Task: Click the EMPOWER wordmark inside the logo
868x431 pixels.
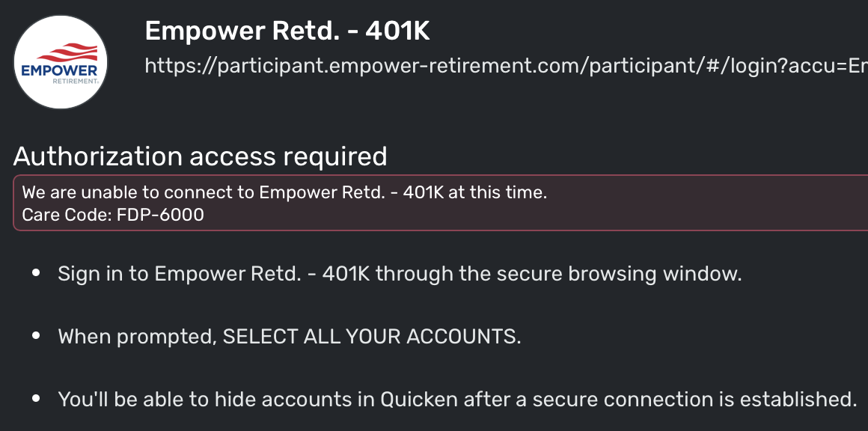Action: click(61, 71)
